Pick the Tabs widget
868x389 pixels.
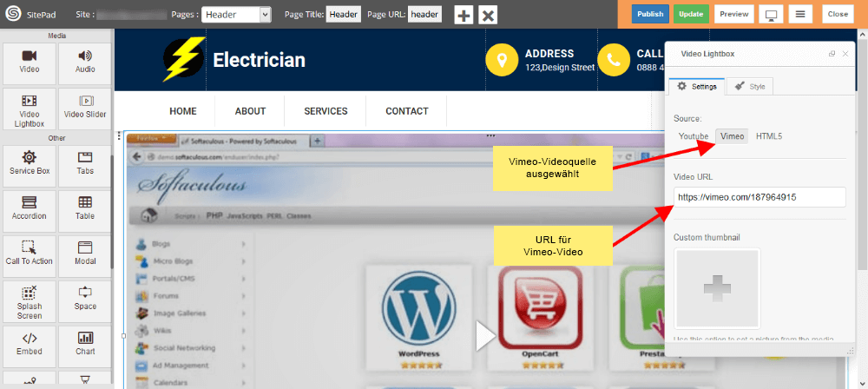point(85,166)
